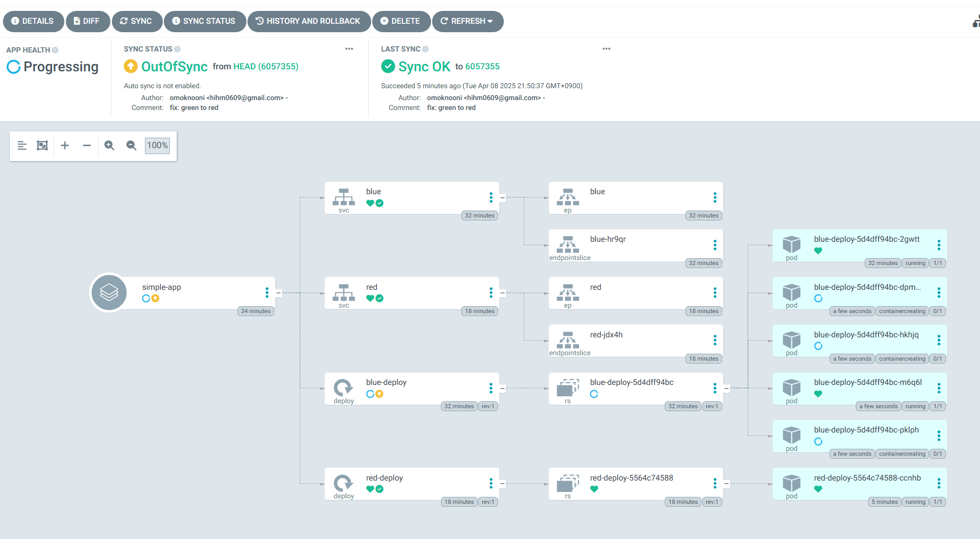
Task: Click the SYNC button
Action: (x=136, y=21)
